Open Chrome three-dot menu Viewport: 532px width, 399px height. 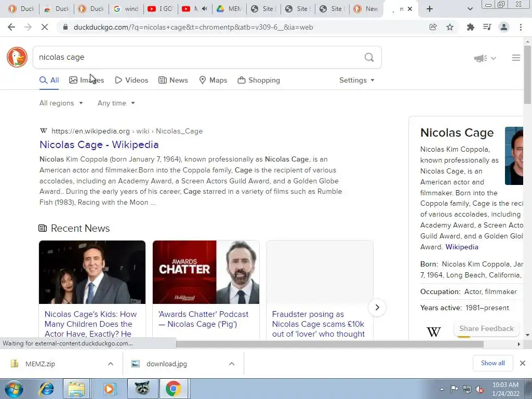coord(521,27)
